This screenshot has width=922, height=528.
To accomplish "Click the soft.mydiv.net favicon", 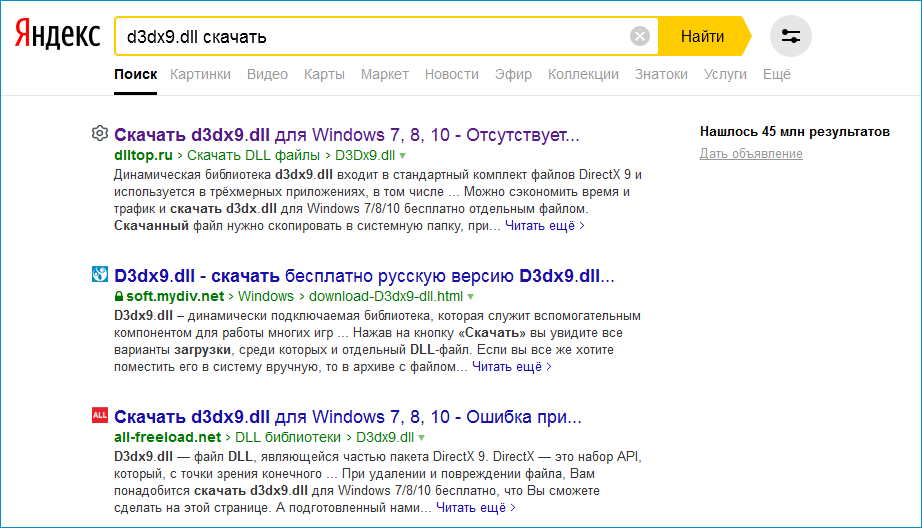I will [100, 274].
